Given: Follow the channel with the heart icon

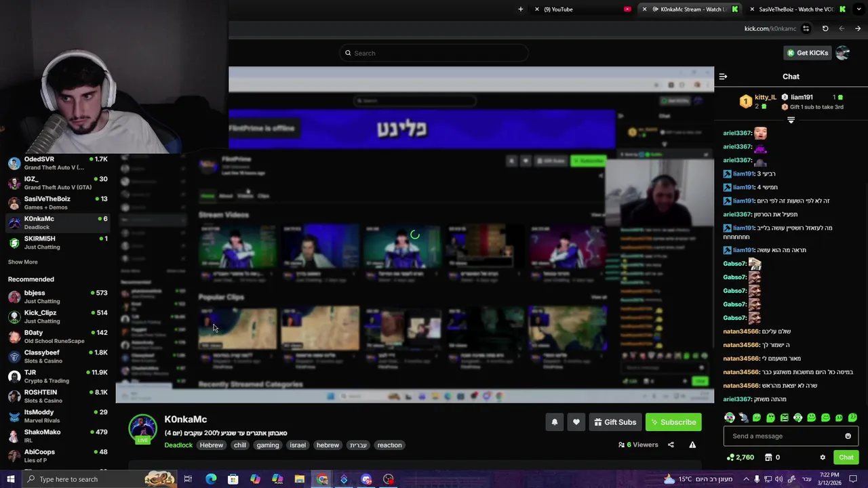Looking at the screenshot, I should pyautogui.click(x=576, y=422).
